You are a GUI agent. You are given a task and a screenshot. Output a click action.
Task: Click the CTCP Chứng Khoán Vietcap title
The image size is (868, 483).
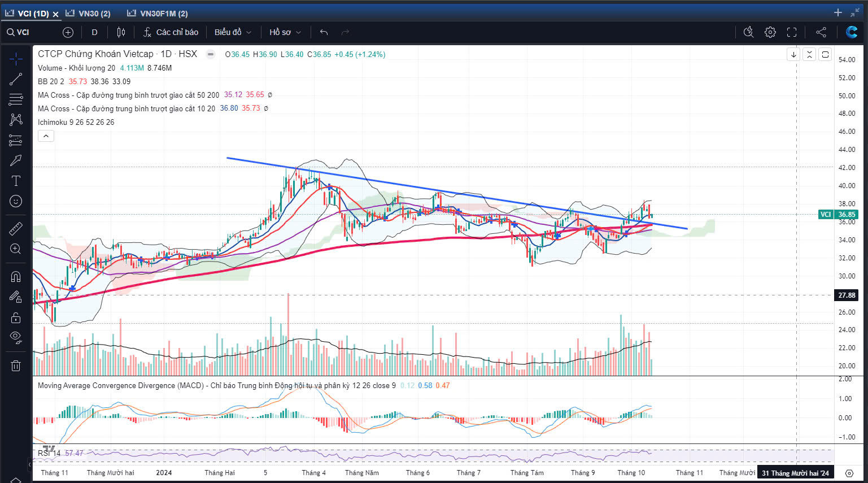(95, 54)
